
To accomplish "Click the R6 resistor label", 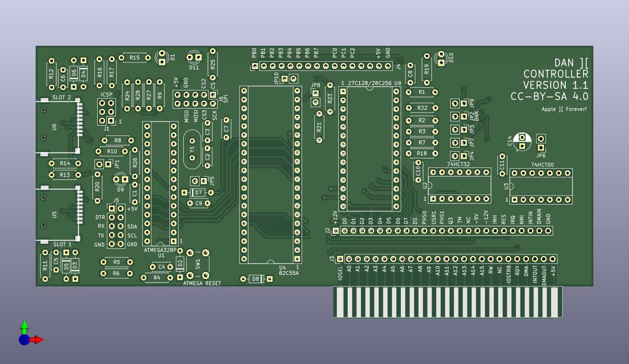I will click(116, 274).
